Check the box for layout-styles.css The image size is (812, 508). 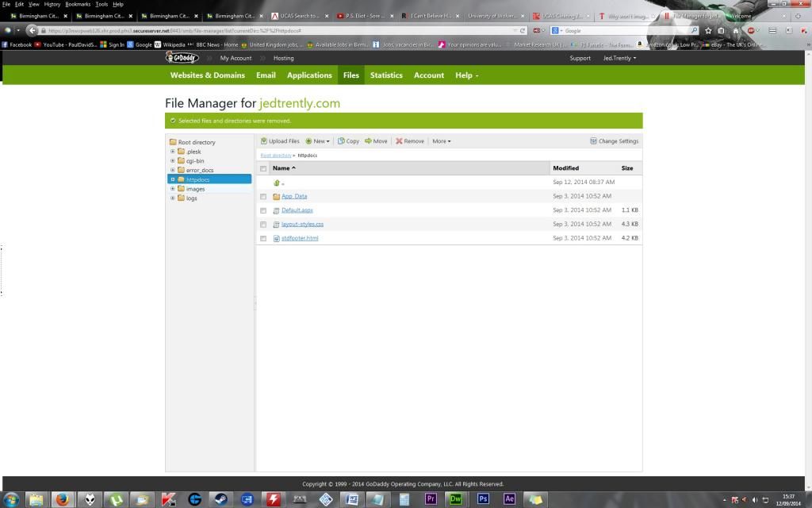(x=263, y=225)
